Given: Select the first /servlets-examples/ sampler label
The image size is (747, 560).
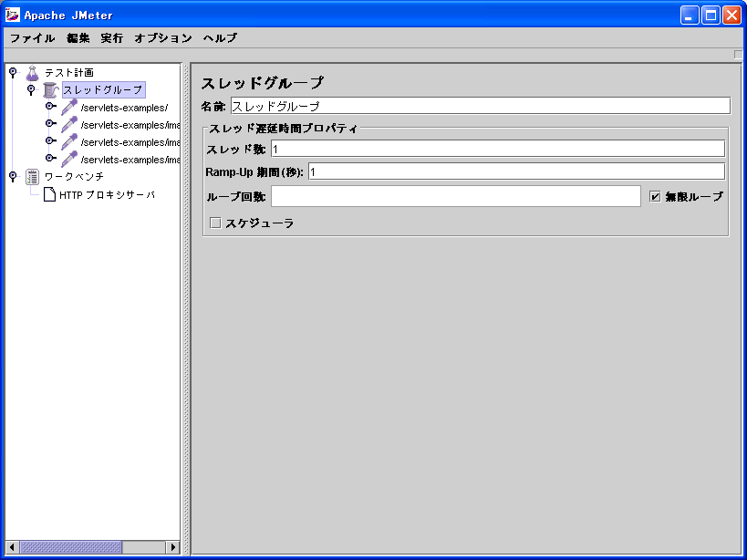Looking at the screenshot, I should [x=124, y=109].
